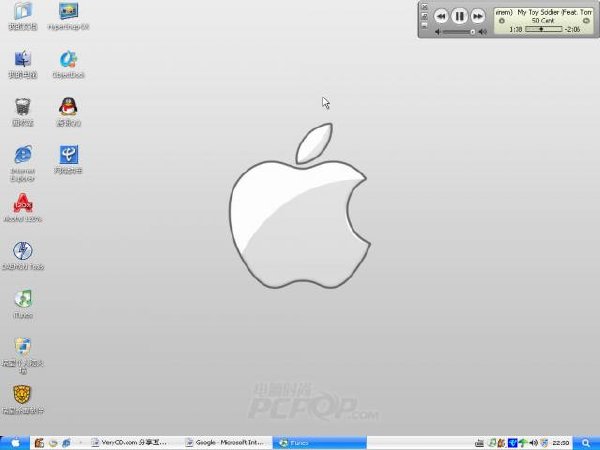Click the first quick launch icon beside Apple button

click(39, 443)
